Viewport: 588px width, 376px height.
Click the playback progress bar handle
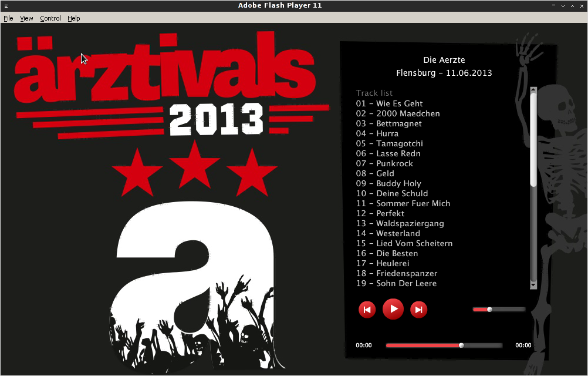(461, 345)
